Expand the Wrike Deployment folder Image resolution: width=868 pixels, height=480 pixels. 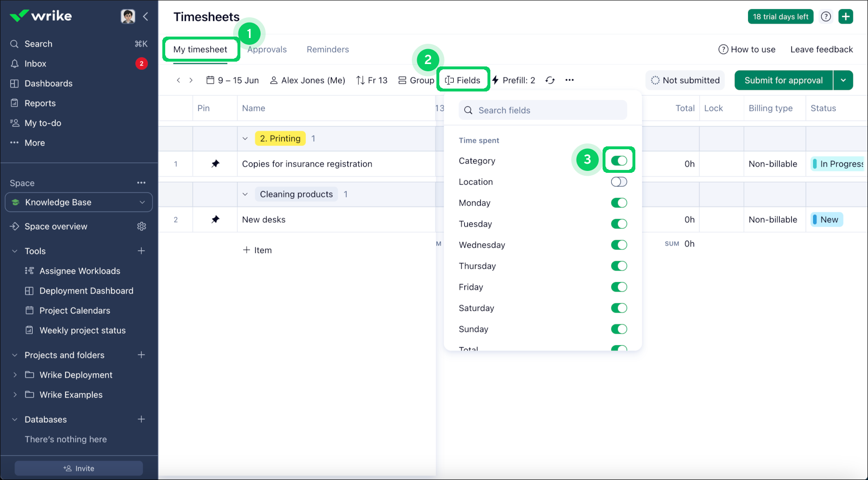pyautogui.click(x=15, y=375)
